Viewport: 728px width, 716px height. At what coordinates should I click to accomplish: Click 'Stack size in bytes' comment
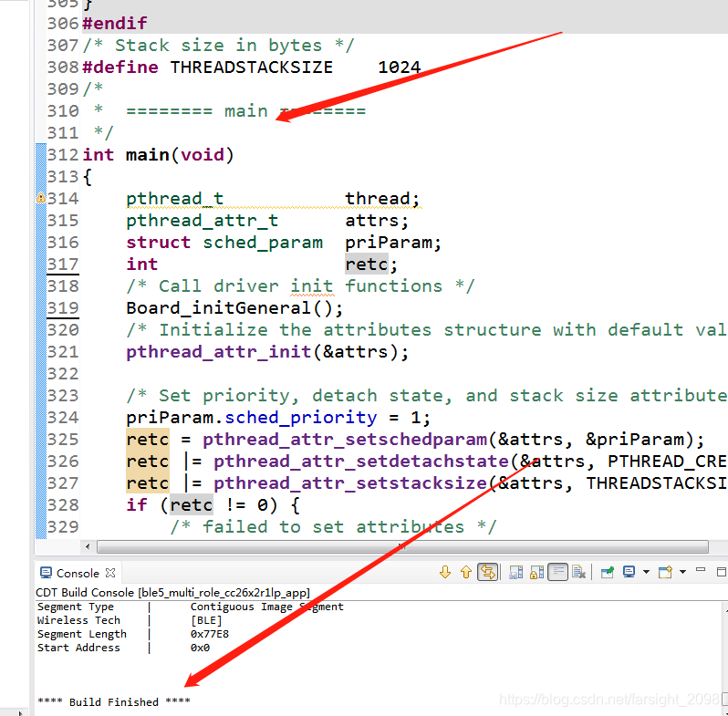point(218,46)
